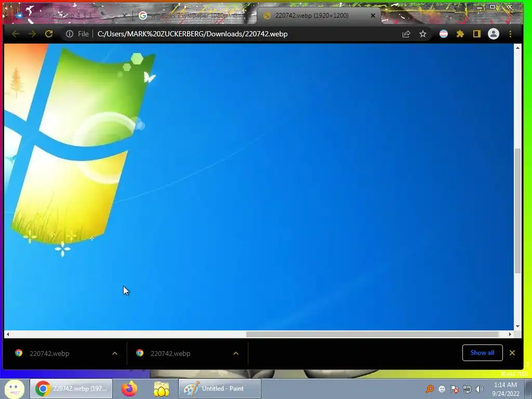View site information via the info icon
The width and height of the screenshot is (532, 399).
[x=70, y=34]
